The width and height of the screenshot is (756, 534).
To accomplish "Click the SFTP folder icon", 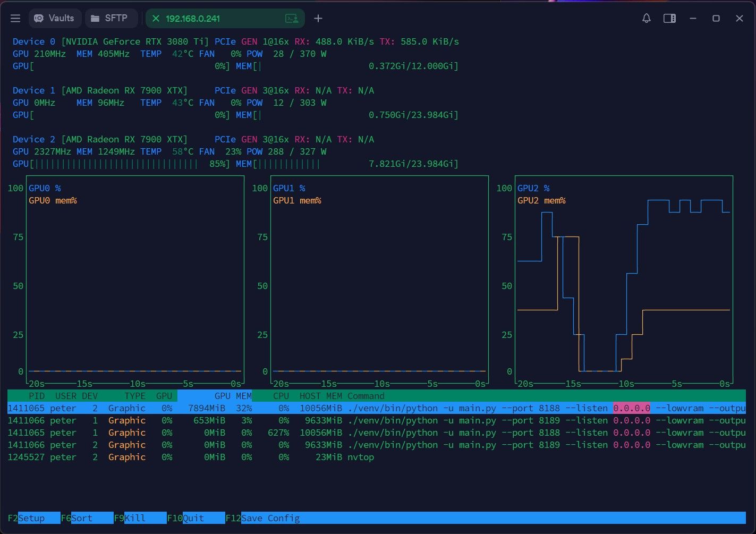I will tap(95, 18).
